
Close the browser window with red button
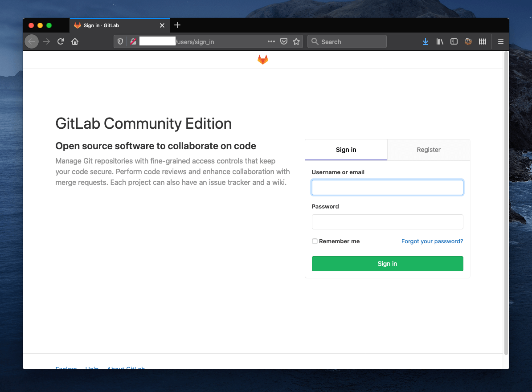[31, 25]
